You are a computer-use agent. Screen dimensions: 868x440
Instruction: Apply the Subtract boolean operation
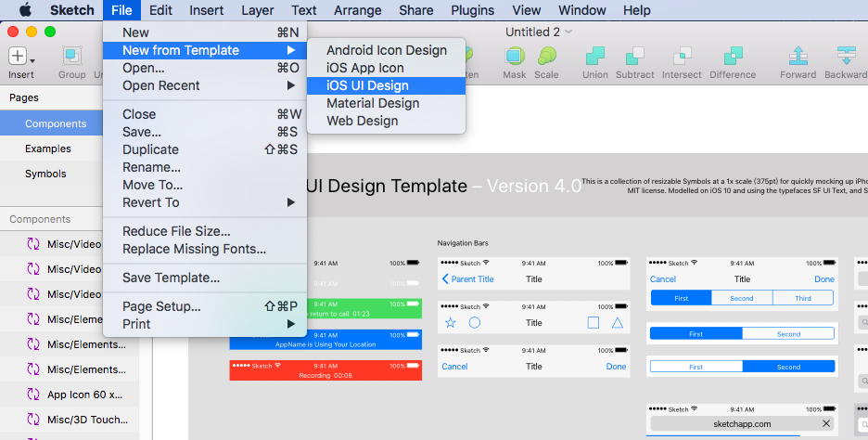pyautogui.click(x=635, y=56)
